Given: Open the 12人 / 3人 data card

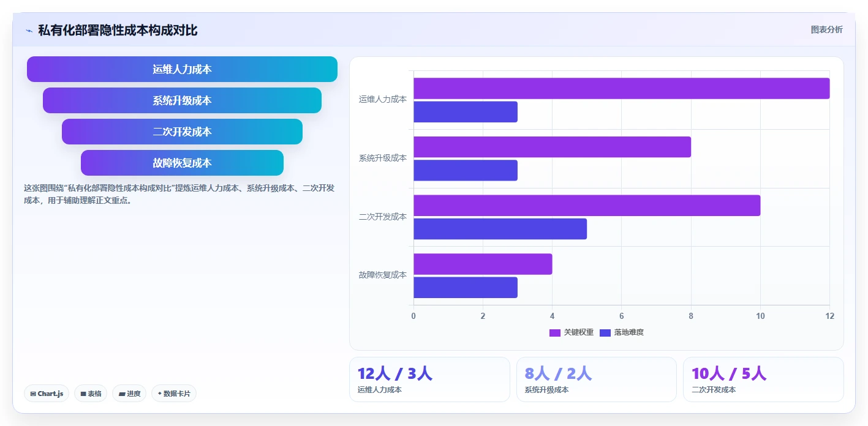Looking at the screenshot, I should 429,379.
